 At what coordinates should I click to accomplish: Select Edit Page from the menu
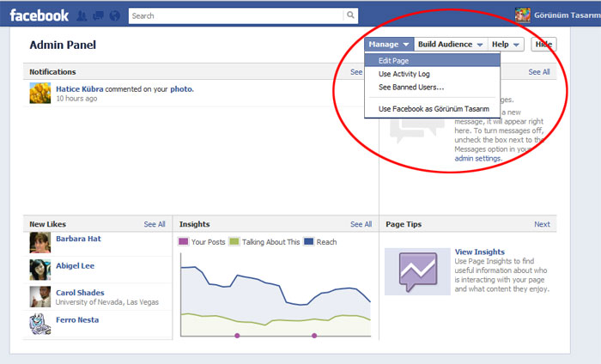point(433,61)
